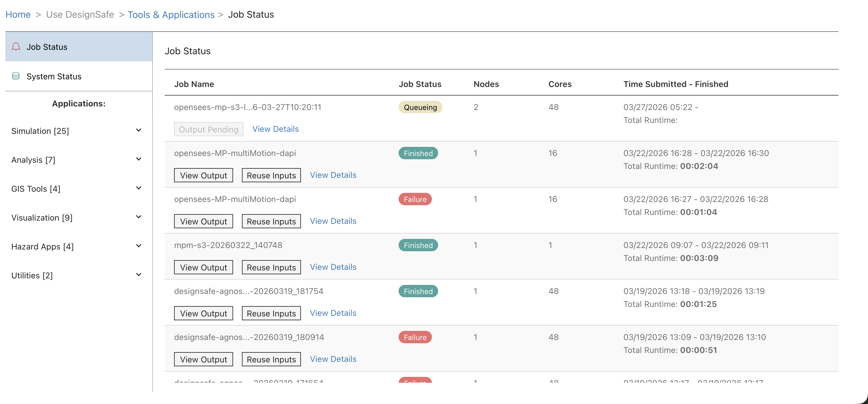Click Total Runtime 00:02:04 value
The height and width of the screenshot is (404, 868).
(x=699, y=166)
